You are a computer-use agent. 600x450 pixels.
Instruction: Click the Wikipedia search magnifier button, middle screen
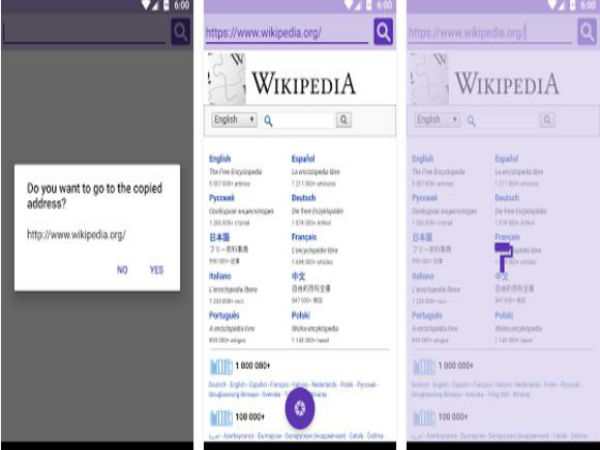(x=343, y=120)
